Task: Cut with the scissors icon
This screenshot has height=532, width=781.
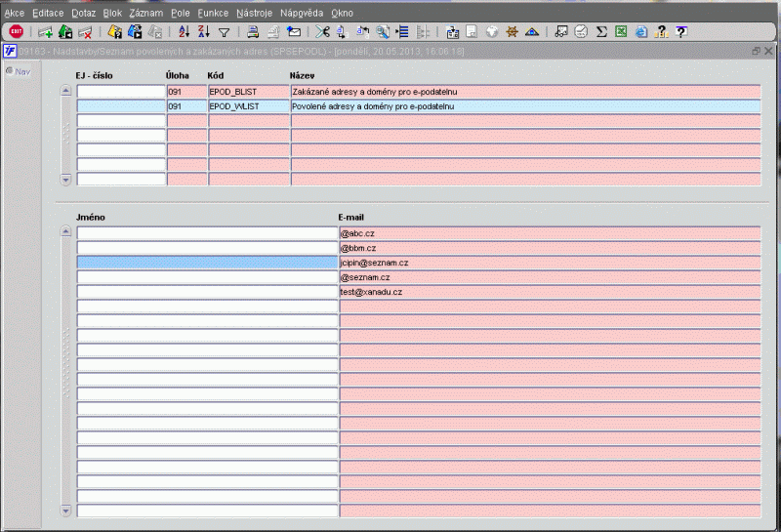Action: 322,32
